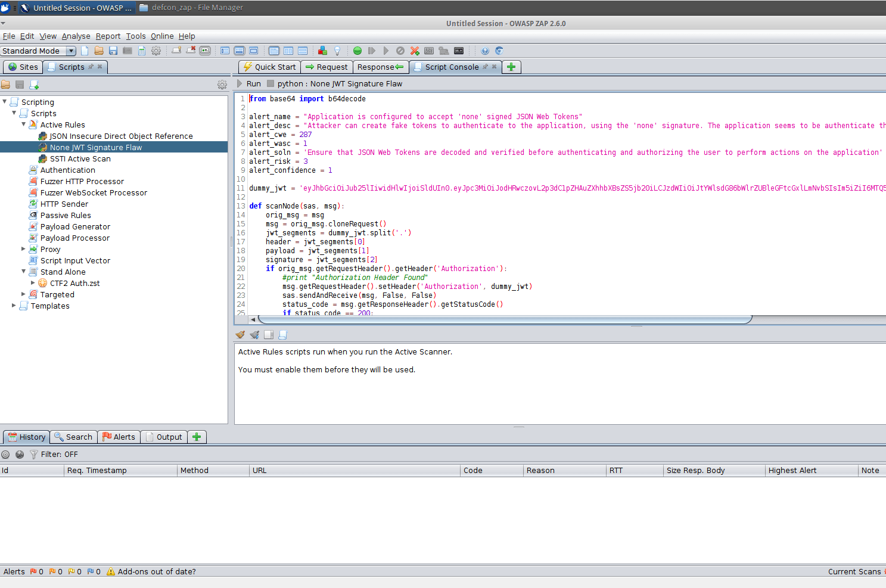
Task: Click the scroll icon in the output toolbar
Action: [x=283, y=335]
